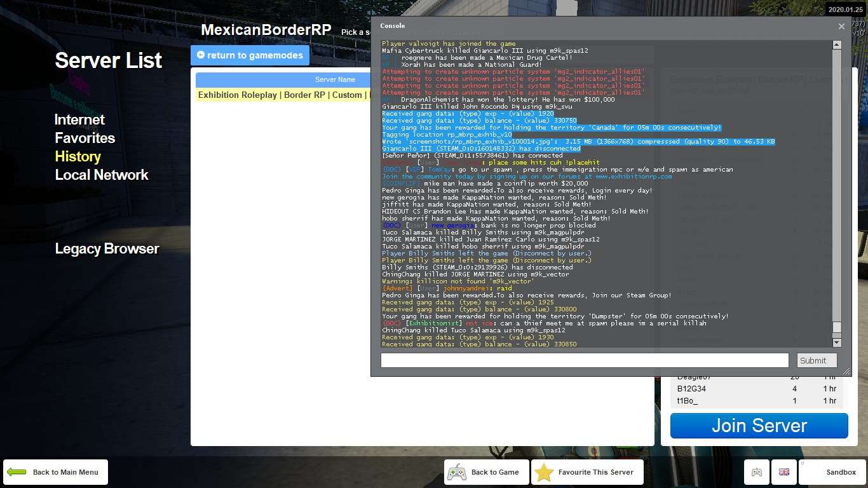Screen dimensions: 868x488
Task: Select player t1Bo_ in the player list
Action: [x=756, y=401]
